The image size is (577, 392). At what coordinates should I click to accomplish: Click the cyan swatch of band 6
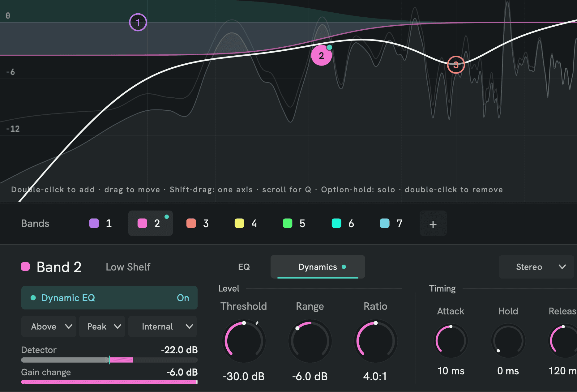click(x=336, y=223)
